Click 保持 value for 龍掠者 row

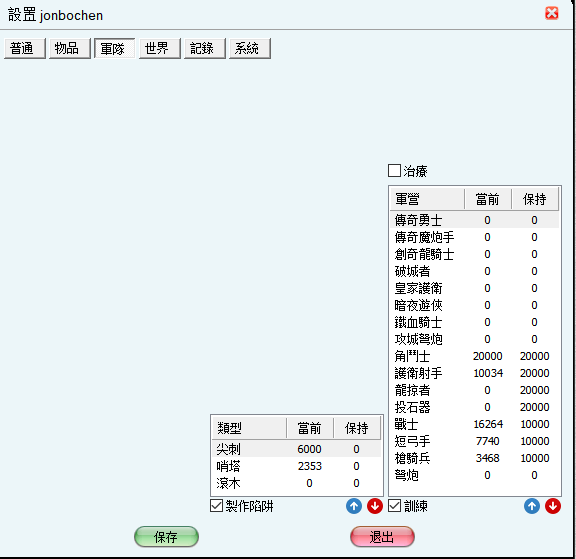(x=534, y=390)
